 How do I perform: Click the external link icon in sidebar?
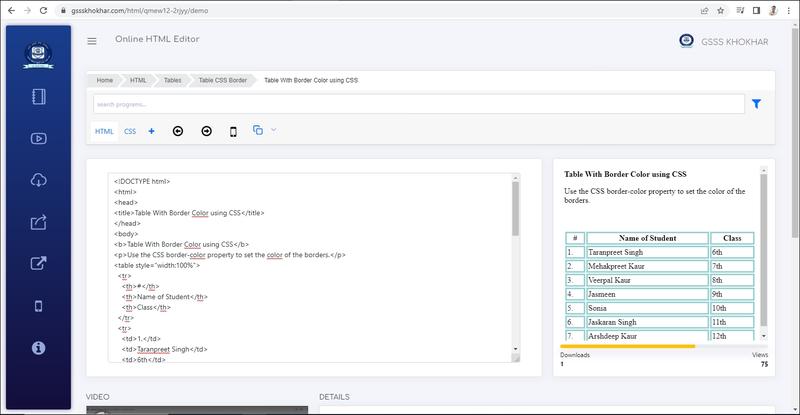tap(39, 264)
